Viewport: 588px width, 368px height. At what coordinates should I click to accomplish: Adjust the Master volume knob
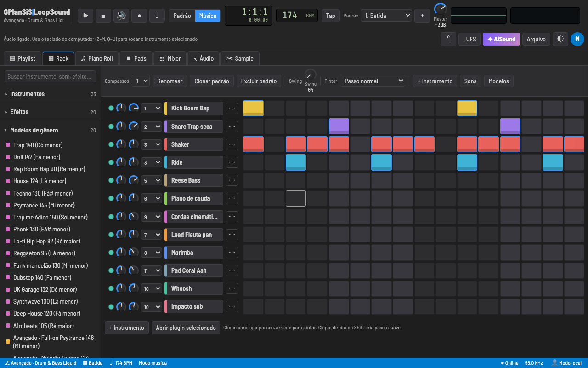(440, 9)
